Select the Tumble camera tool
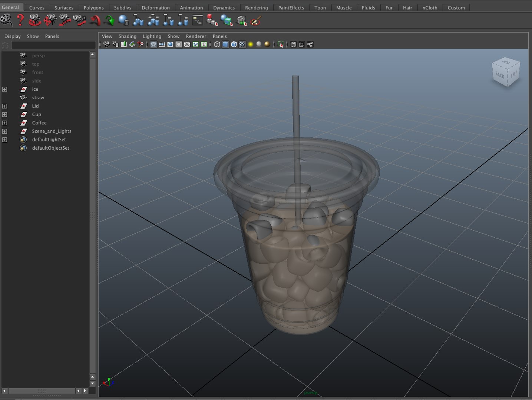The width and height of the screenshot is (532, 400). tap(35, 20)
